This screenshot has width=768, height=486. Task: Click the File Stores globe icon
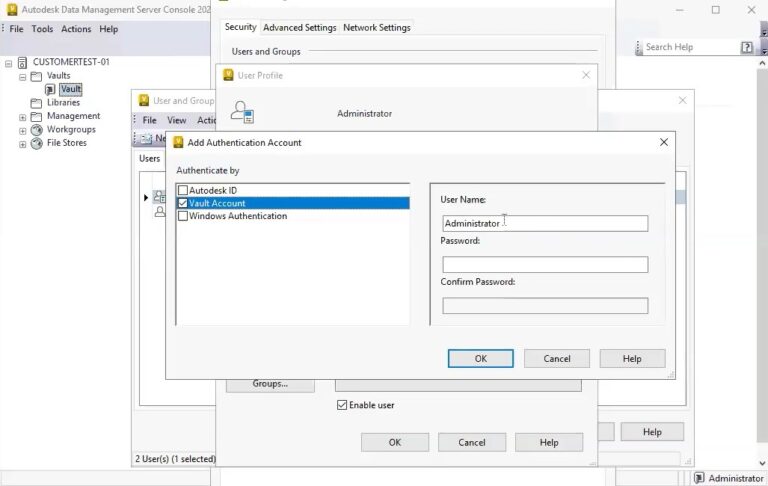(x=37, y=143)
